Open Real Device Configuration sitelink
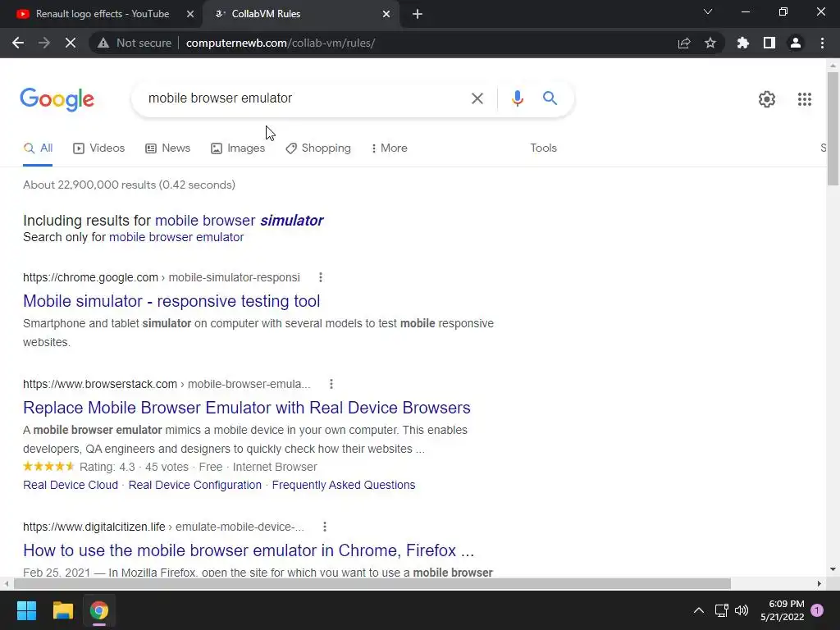 [x=195, y=485]
